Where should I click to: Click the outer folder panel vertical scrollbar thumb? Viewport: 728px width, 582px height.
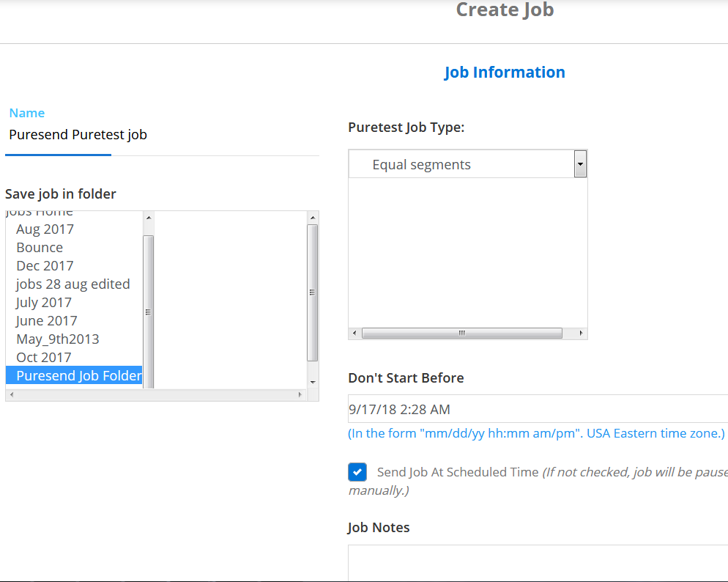(313, 292)
